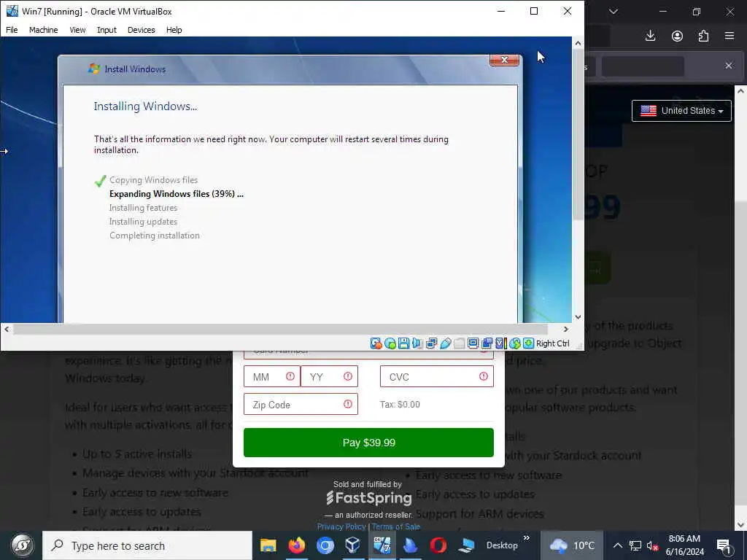
Task: Open the Machine menu
Action: coord(43,29)
